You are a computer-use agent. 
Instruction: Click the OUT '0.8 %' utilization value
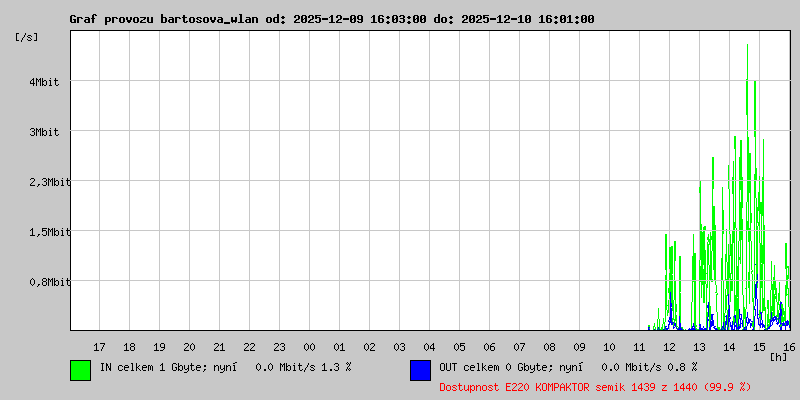pos(682,367)
